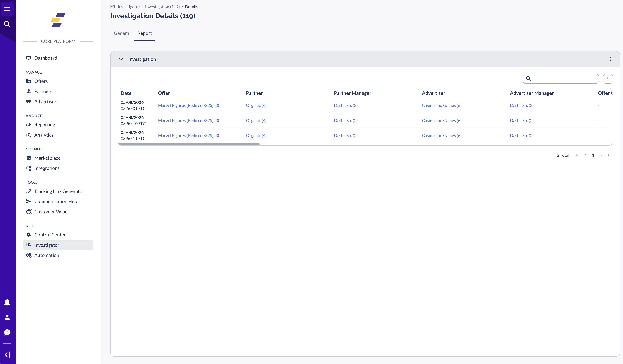Screen dimensions: 623x364
Task: Click the Advertisers megaphone icon
Action: pyautogui.click(x=29, y=102)
